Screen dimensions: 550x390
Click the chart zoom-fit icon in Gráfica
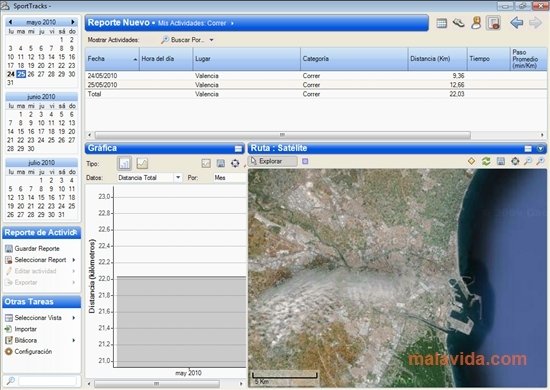206,163
